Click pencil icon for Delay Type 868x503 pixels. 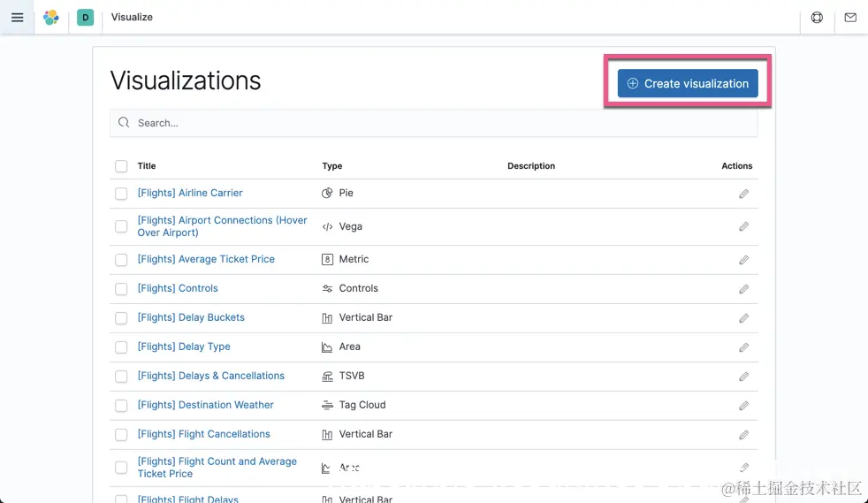[x=743, y=347]
